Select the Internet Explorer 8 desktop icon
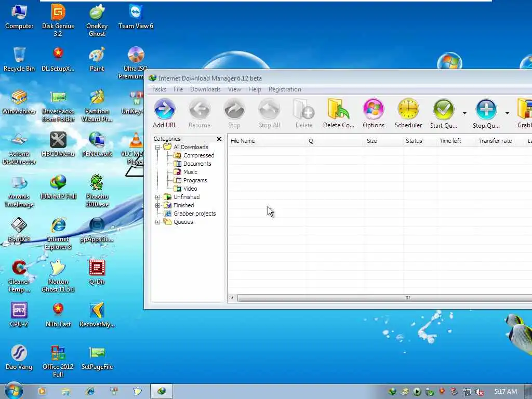This screenshot has width=532, height=399. pyautogui.click(x=58, y=234)
